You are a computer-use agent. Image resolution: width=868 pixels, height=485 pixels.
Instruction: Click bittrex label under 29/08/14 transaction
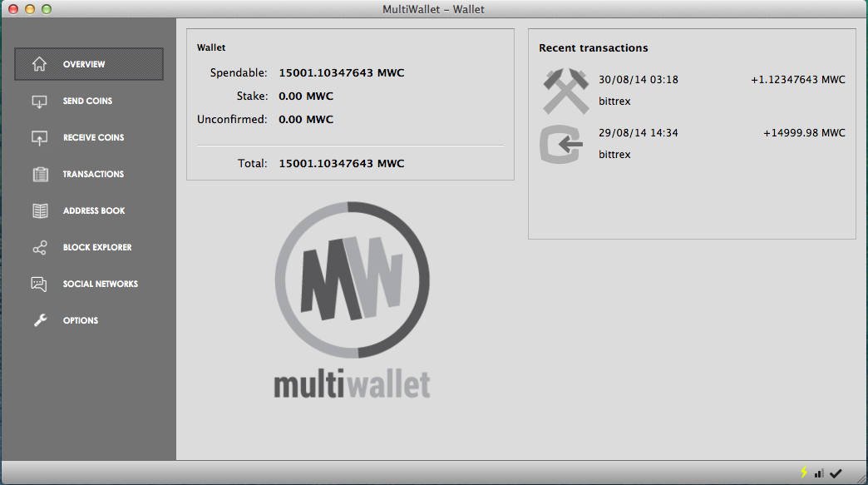click(614, 155)
